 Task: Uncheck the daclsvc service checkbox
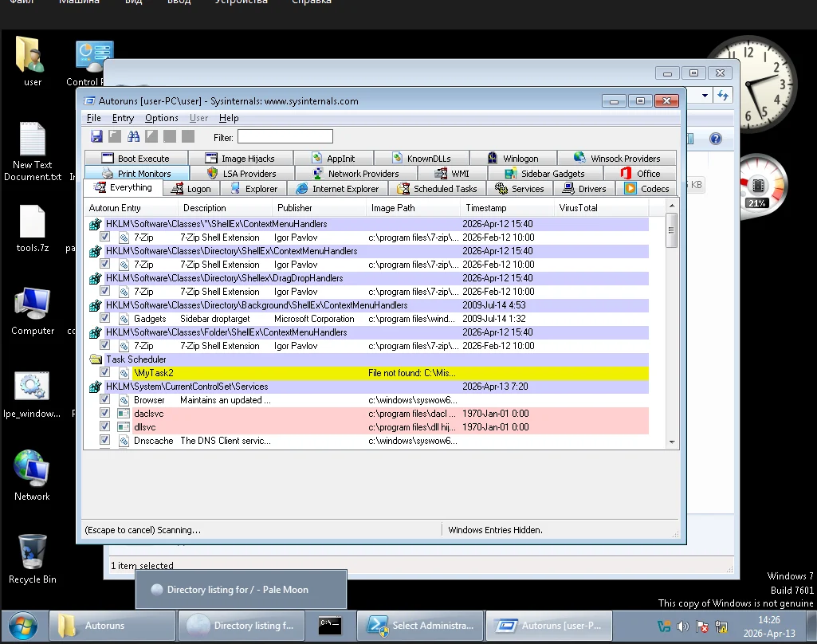(104, 413)
